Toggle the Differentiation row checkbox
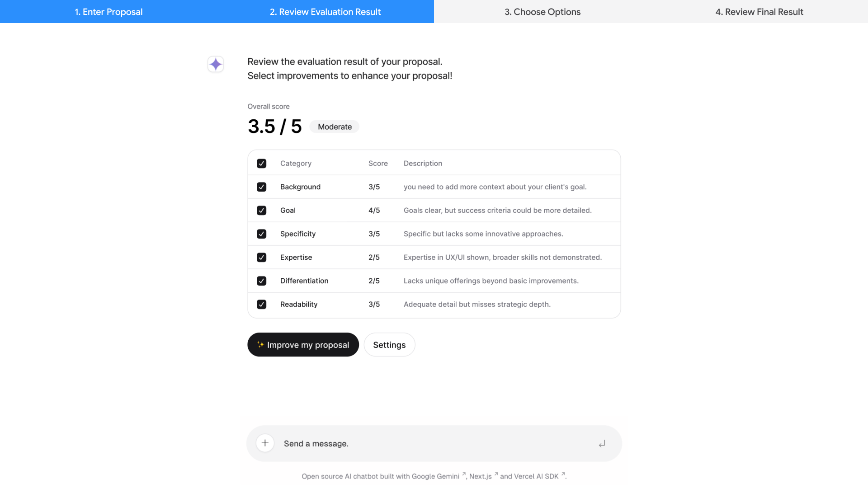The width and height of the screenshot is (868, 488). pyautogui.click(x=261, y=281)
